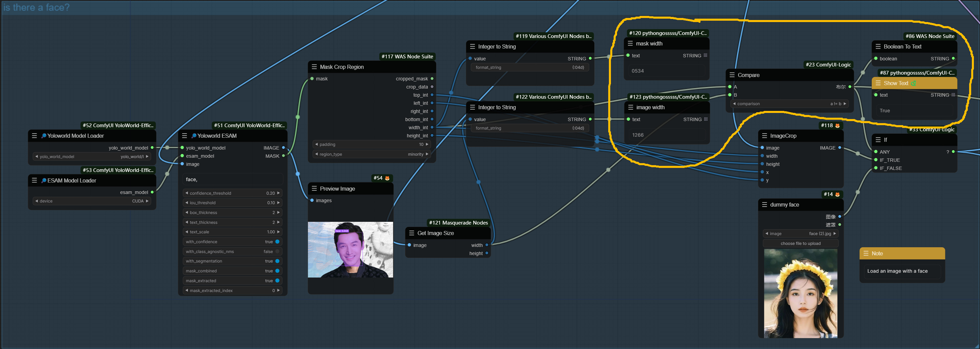Open the Yoloworld ESAM node menu

185,136
